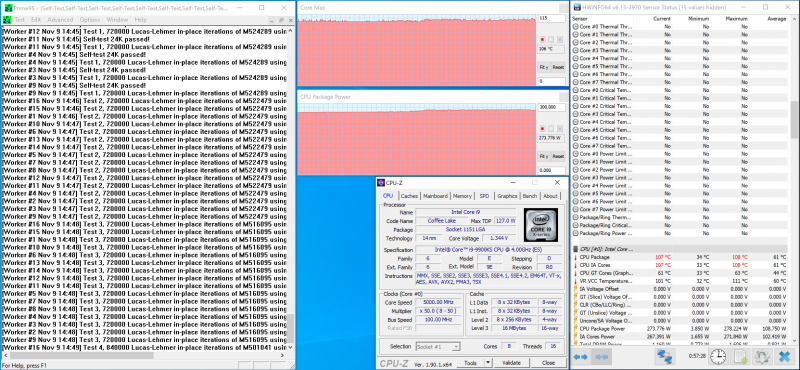Viewport: 800px width, 370px height.
Task: Click HWiNFO Maximum column header
Action: tap(737, 18)
